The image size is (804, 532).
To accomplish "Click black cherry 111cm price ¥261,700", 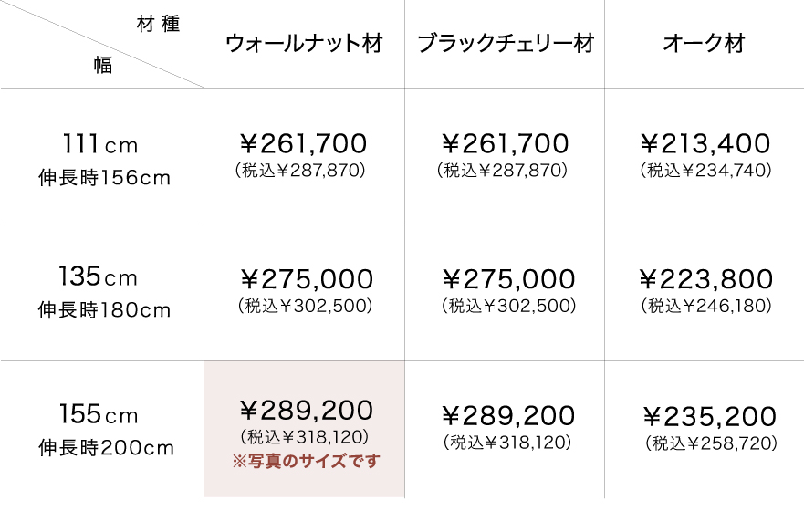I will coord(505,143).
